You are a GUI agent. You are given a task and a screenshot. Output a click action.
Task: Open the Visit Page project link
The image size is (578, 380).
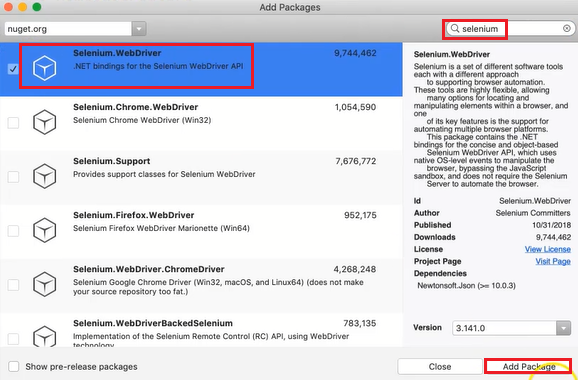553,261
